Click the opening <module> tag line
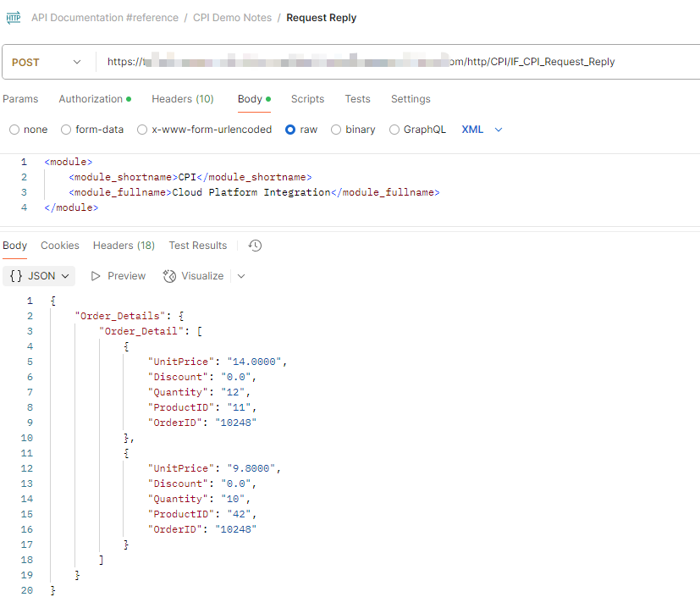Screen dimensions: 700x597 pyautogui.click(x=69, y=162)
